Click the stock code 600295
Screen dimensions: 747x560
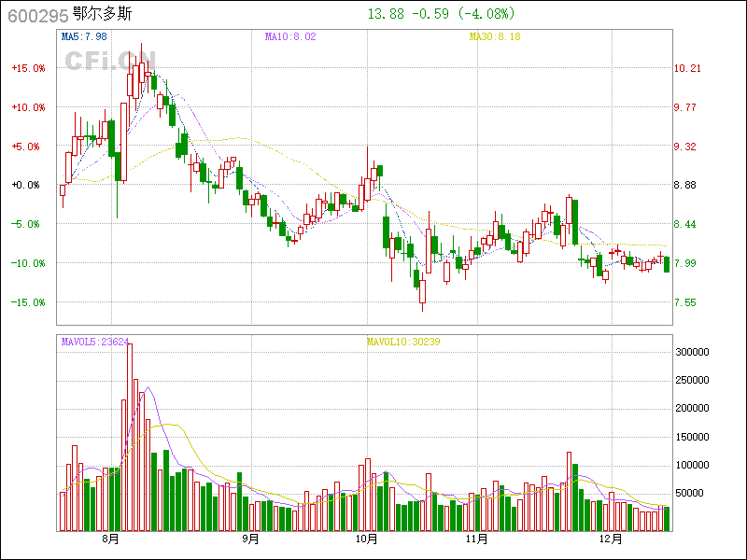[35, 14]
